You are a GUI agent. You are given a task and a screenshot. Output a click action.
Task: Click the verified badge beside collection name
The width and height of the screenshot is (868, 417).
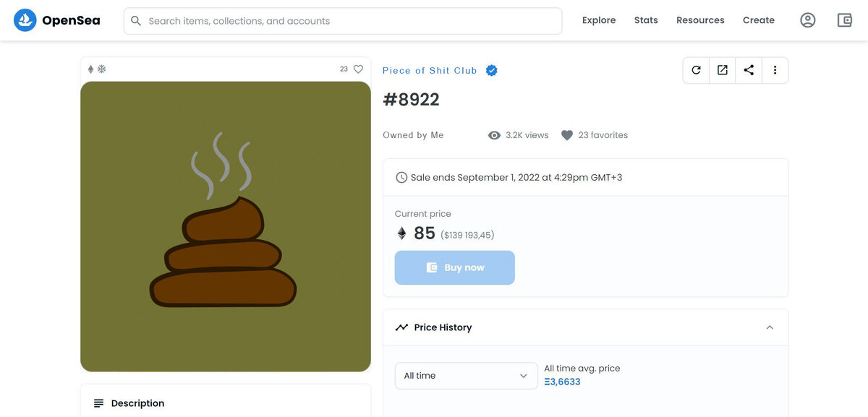[x=492, y=70]
